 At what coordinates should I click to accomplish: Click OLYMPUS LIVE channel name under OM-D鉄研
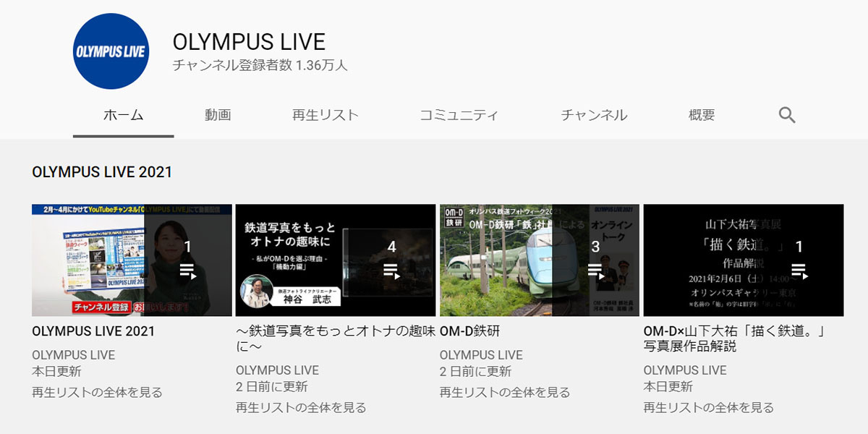pos(482,355)
